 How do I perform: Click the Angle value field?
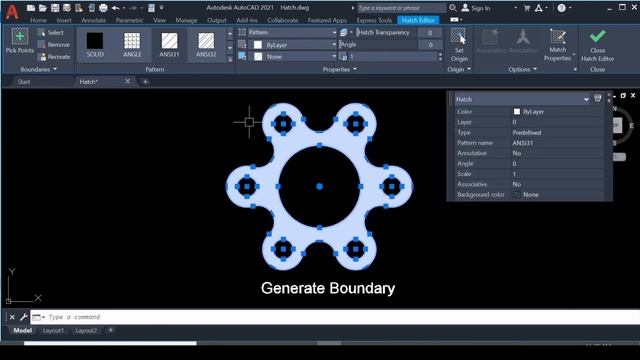tap(430, 45)
